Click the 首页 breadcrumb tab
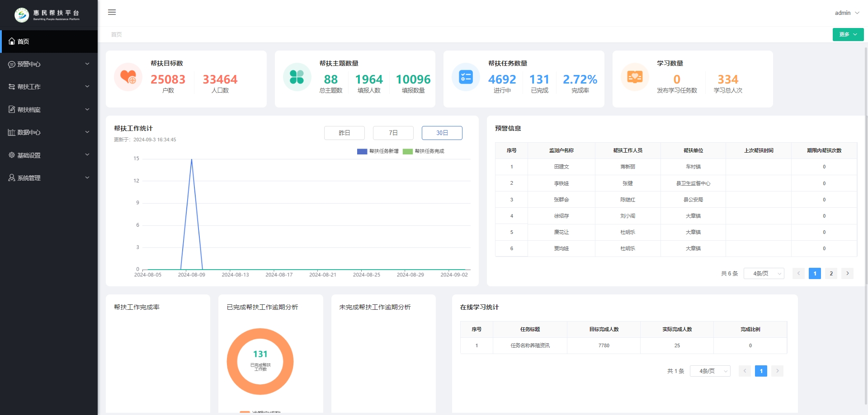Image resolution: width=868 pixels, height=415 pixels. 117,34
